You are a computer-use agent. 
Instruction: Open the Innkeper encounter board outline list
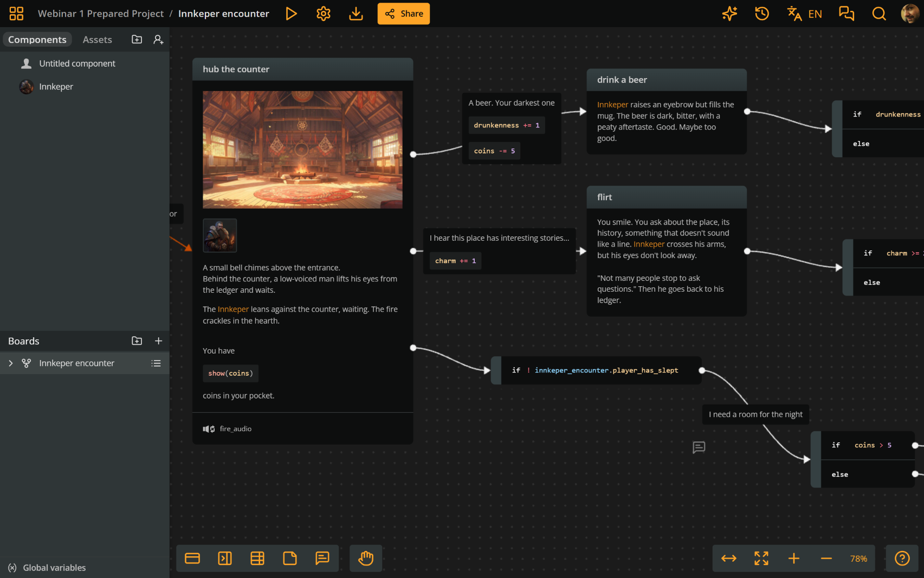tap(156, 363)
